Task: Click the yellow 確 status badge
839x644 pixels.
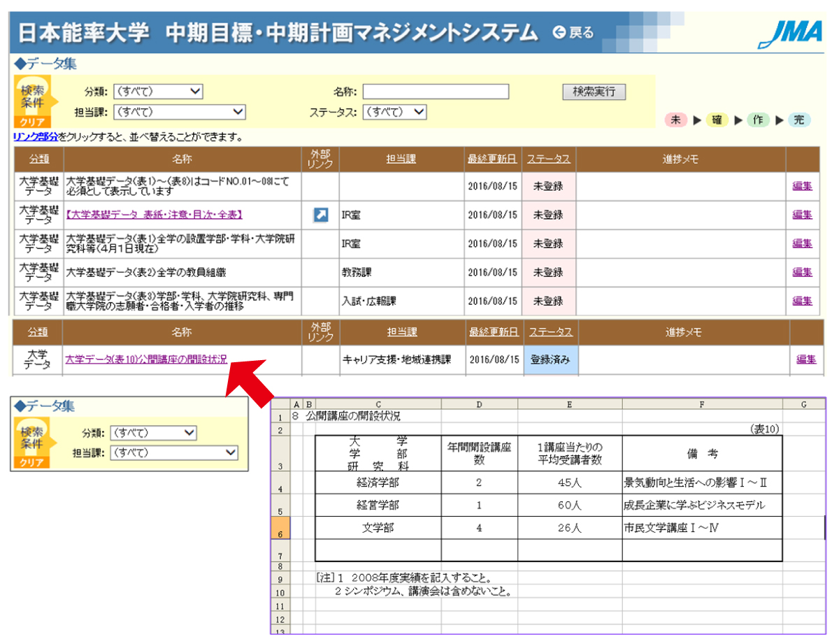Action: (717, 120)
